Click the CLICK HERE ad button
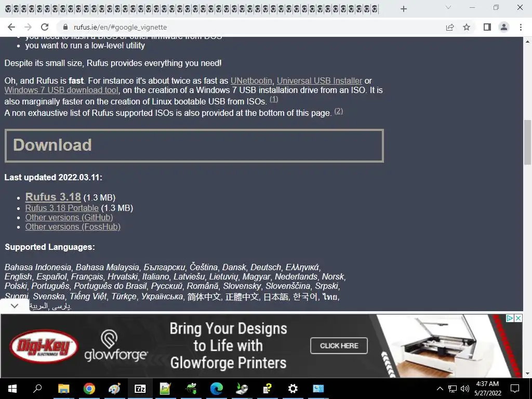Viewport: 532px width, 399px height. (339, 345)
